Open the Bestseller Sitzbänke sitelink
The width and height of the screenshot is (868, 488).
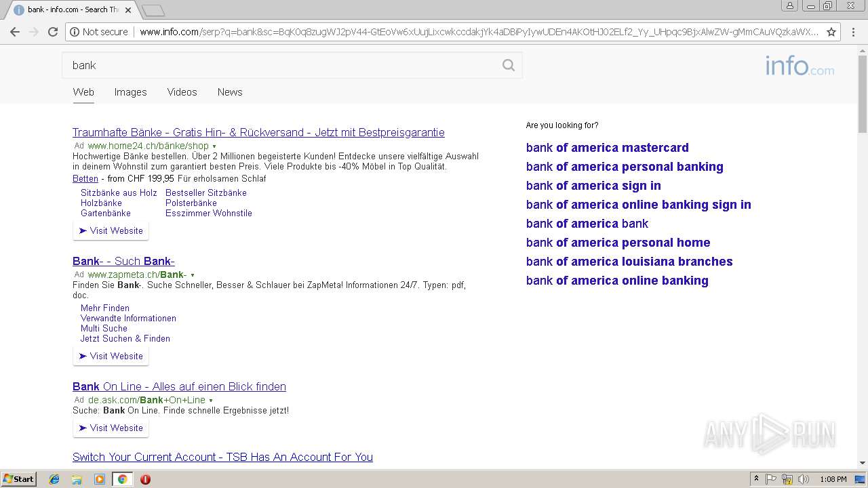(206, 192)
